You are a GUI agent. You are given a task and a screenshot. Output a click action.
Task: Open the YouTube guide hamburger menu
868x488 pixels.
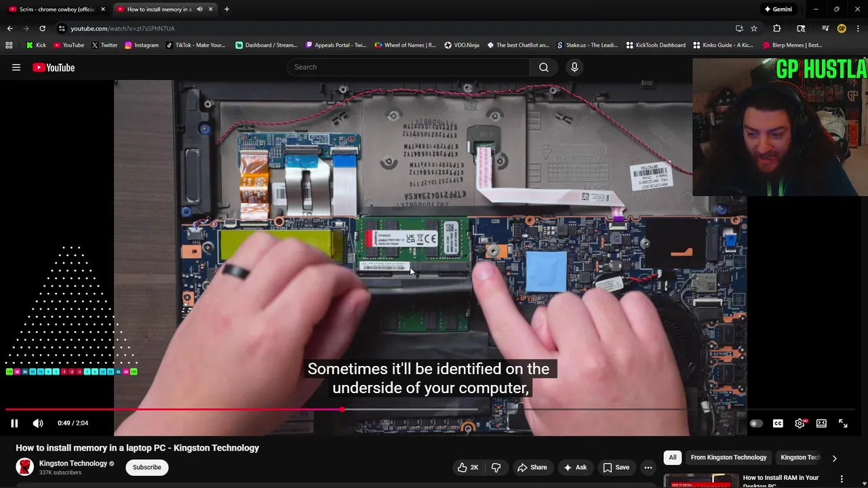16,67
